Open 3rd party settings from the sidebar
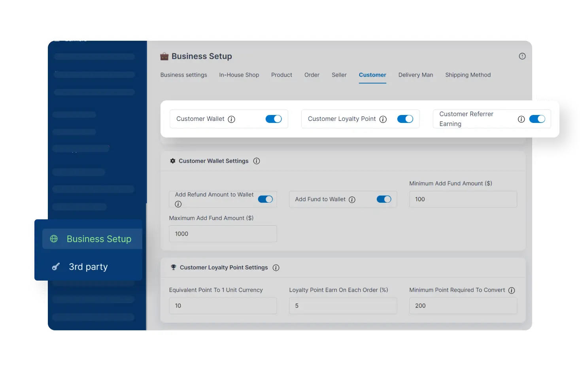This screenshot has height=392, width=580. pos(88,266)
